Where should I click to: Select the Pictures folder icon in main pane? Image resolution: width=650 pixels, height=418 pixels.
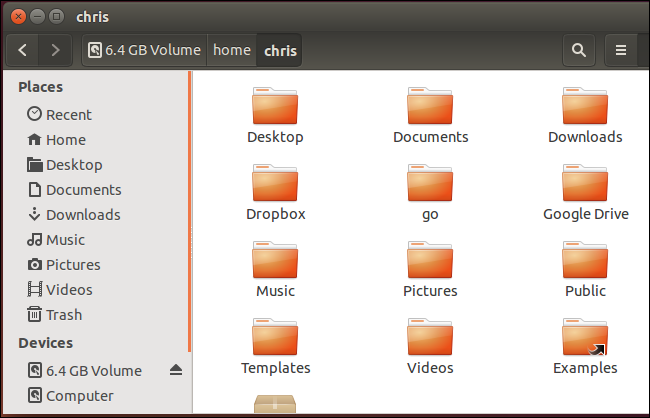[x=430, y=260]
